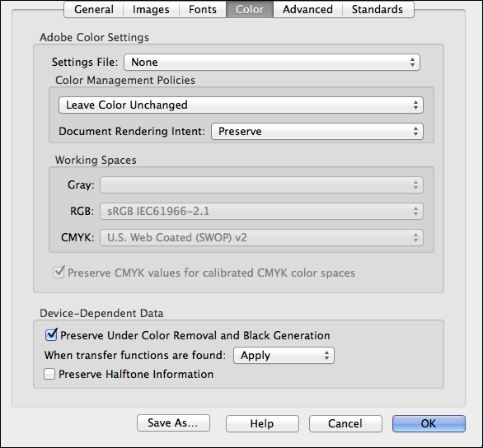Click the 'Document Rendering Intent:' label
This screenshot has width=483, height=448.
(132, 132)
